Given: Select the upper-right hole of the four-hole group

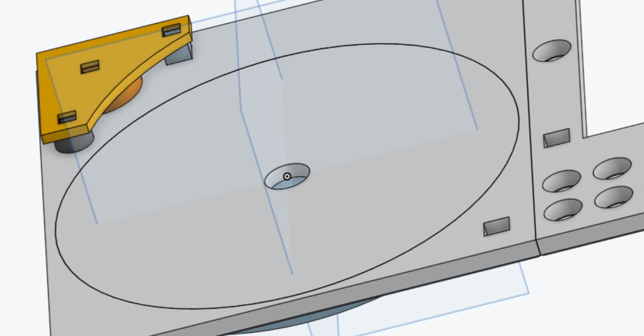Looking at the screenshot, I should click(612, 169).
